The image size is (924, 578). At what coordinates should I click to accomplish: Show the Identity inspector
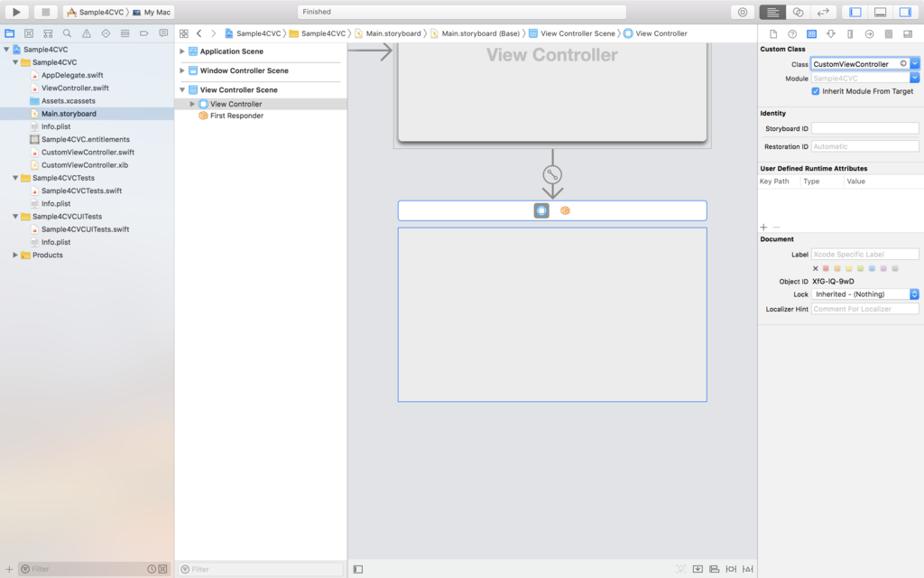tap(811, 34)
